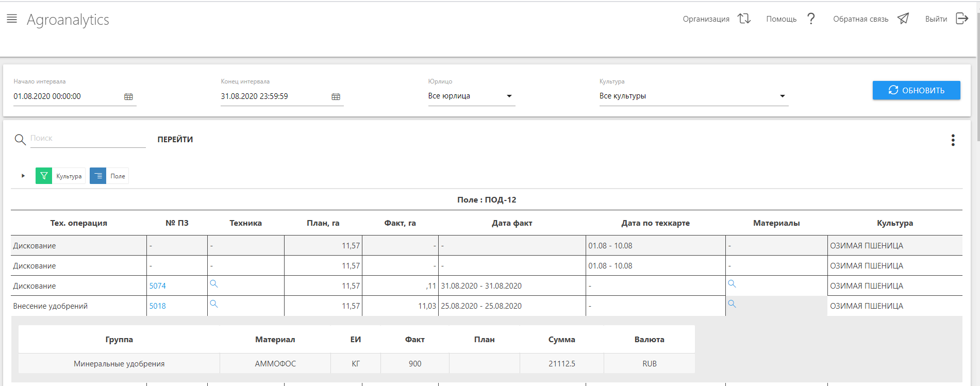Sort by Тех. операция column header
Screen dimensions: 980x386
(x=78, y=223)
